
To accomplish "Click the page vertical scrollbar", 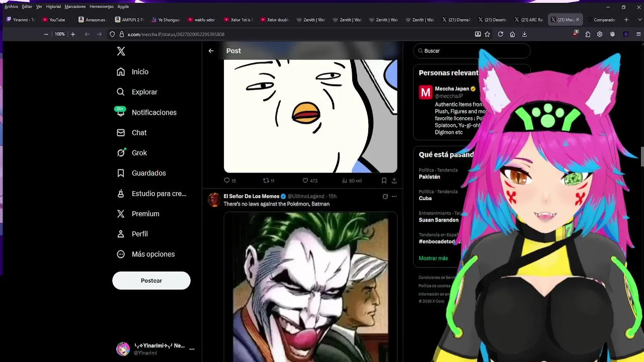I will pyautogui.click(x=641, y=156).
